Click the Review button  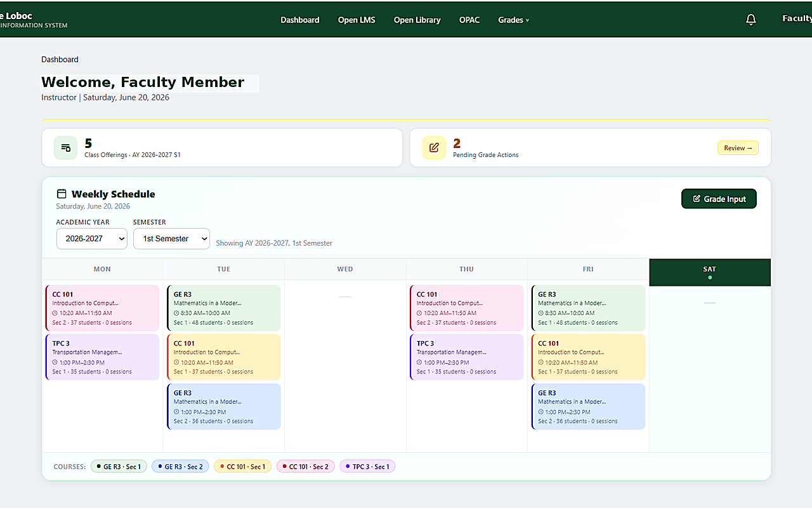(738, 148)
